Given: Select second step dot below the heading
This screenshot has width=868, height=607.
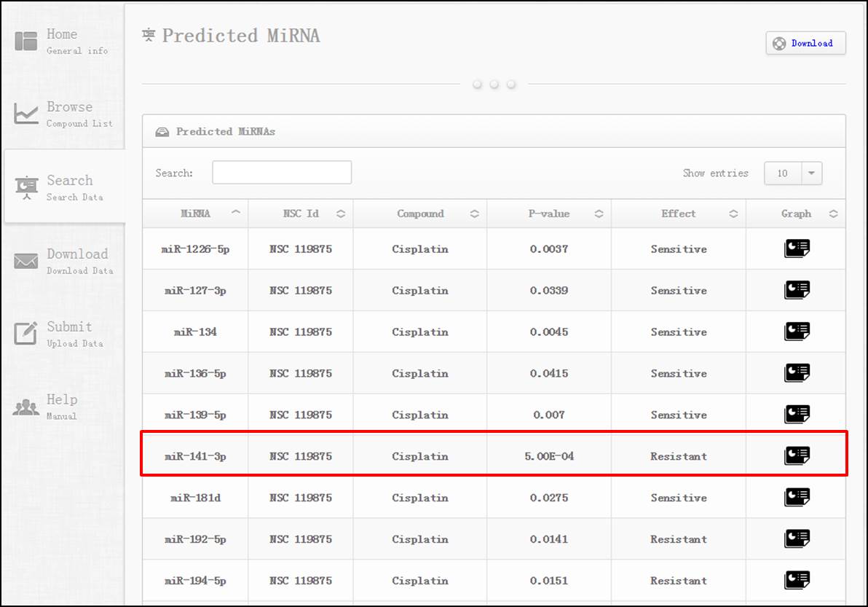Looking at the screenshot, I should (494, 85).
